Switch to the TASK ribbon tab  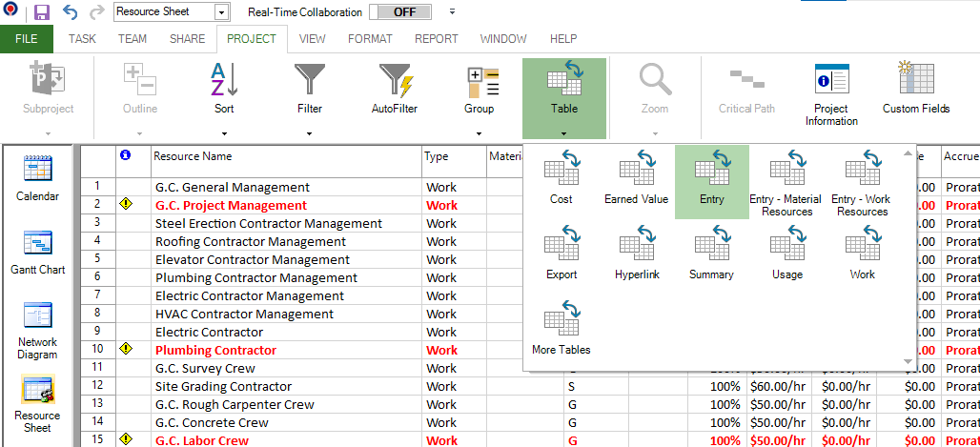[82, 39]
